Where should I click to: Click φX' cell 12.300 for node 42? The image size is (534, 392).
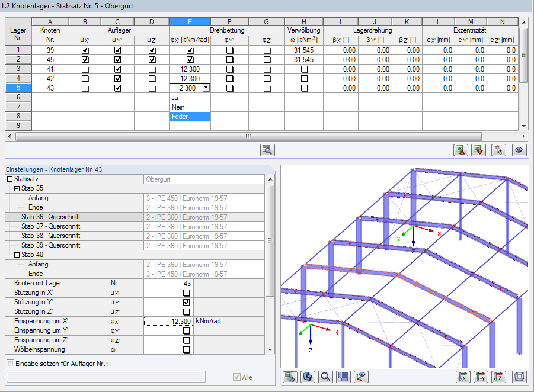tap(190, 79)
